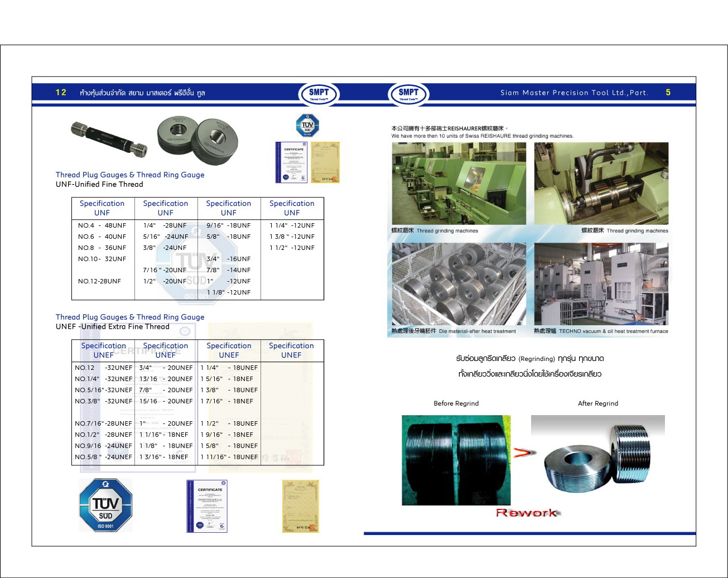
Task: Click first 'Specification UNEF' column header
Action: (104, 350)
